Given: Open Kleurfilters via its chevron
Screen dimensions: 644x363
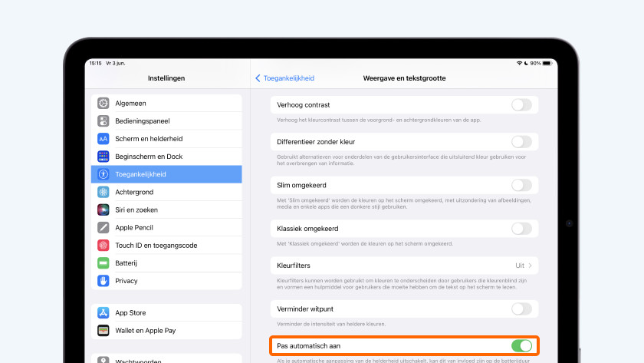Looking at the screenshot, I should (531, 266).
